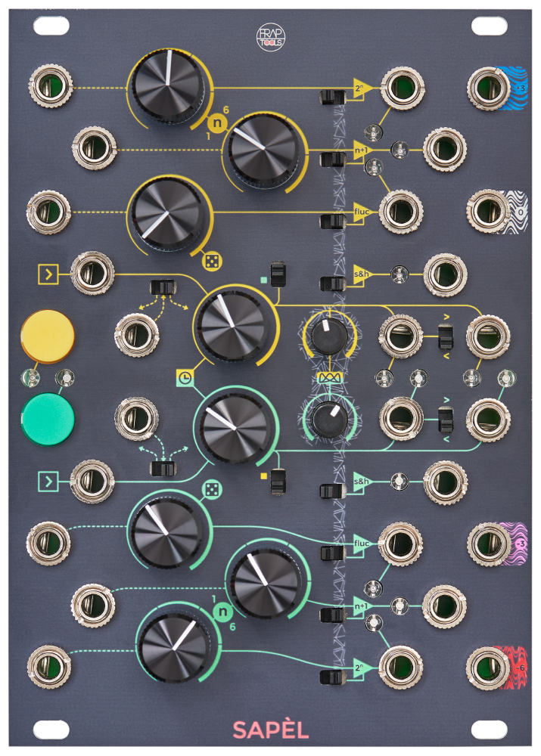541x756 pixels.
Task: Toggle the yellow s&h slide switch
Action: pos(331,283)
